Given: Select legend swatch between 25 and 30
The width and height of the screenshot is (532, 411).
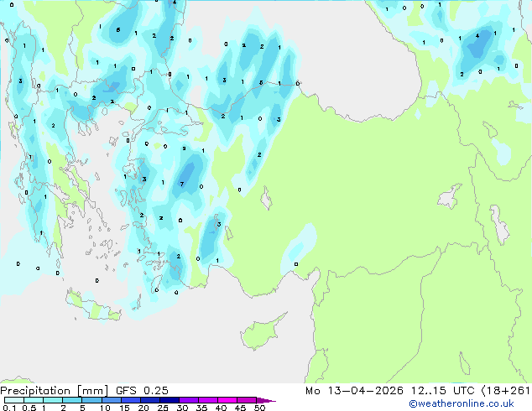Looking at the screenshot, I should 169,400.
